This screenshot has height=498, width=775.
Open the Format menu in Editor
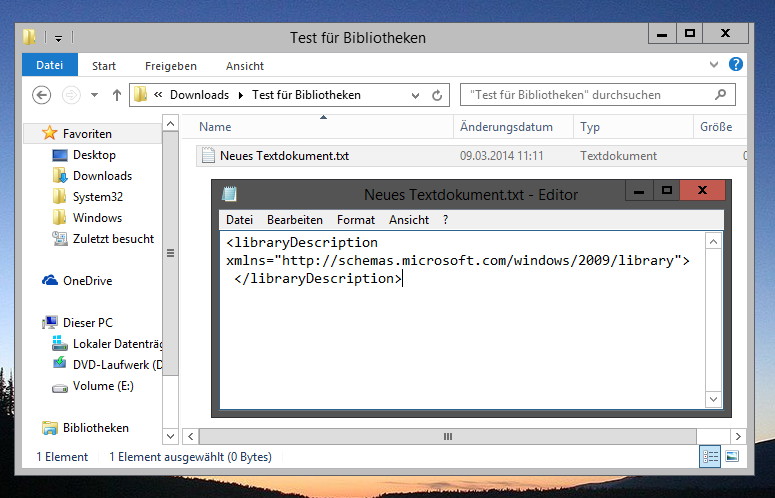[x=356, y=220]
